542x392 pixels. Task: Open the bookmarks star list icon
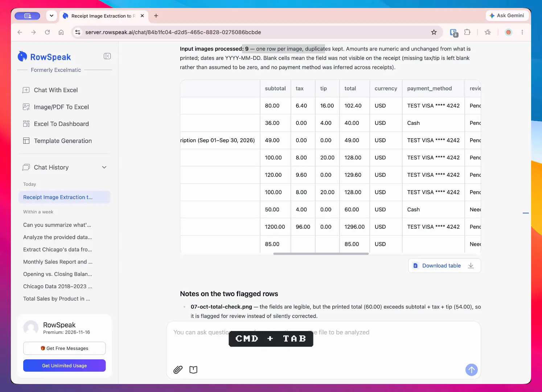coord(488,32)
